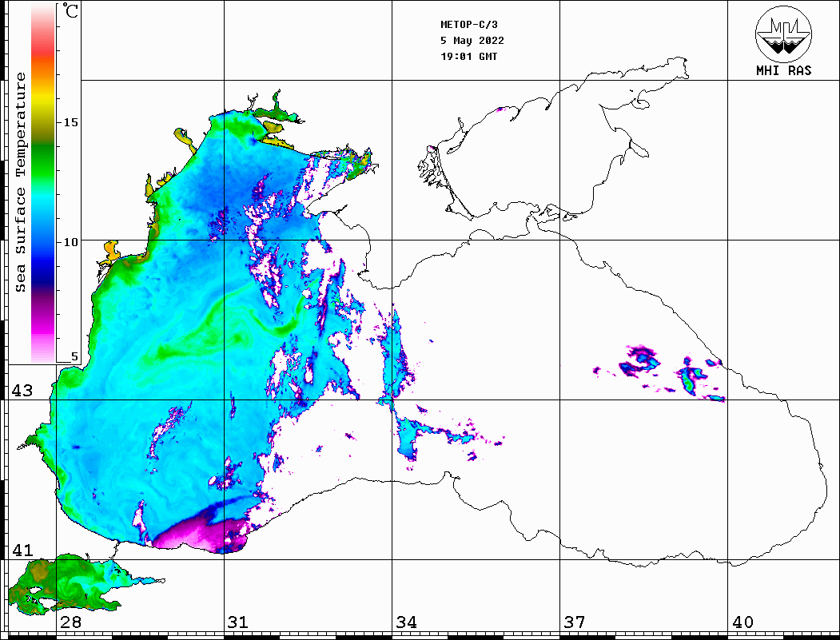This screenshot has height=640, width=840.
Task: Click longitude label '37'
Action: click(x=575, y=622)
